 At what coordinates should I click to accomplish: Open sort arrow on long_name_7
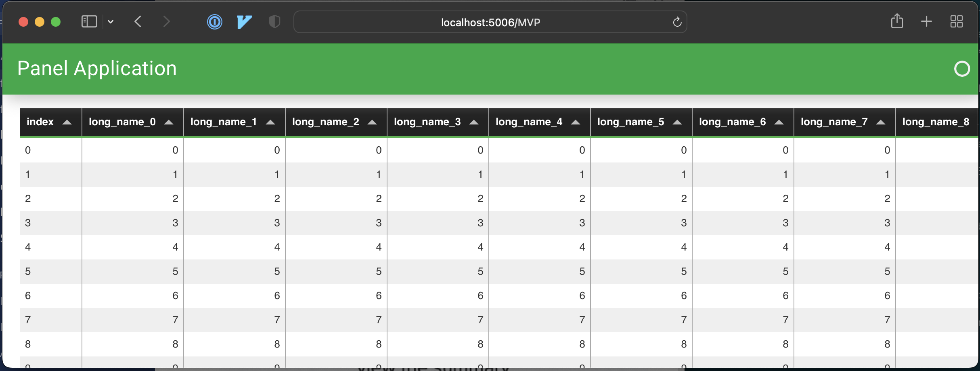click(881, 122)
